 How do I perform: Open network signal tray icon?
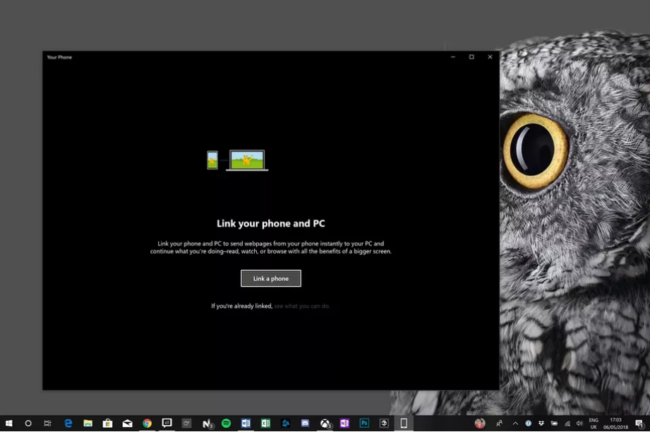567,423
